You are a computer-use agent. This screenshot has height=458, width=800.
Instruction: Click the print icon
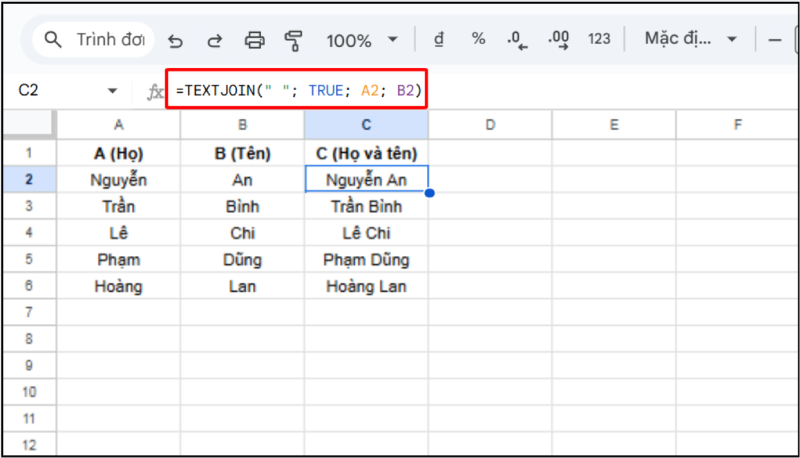tap(255, 40)
